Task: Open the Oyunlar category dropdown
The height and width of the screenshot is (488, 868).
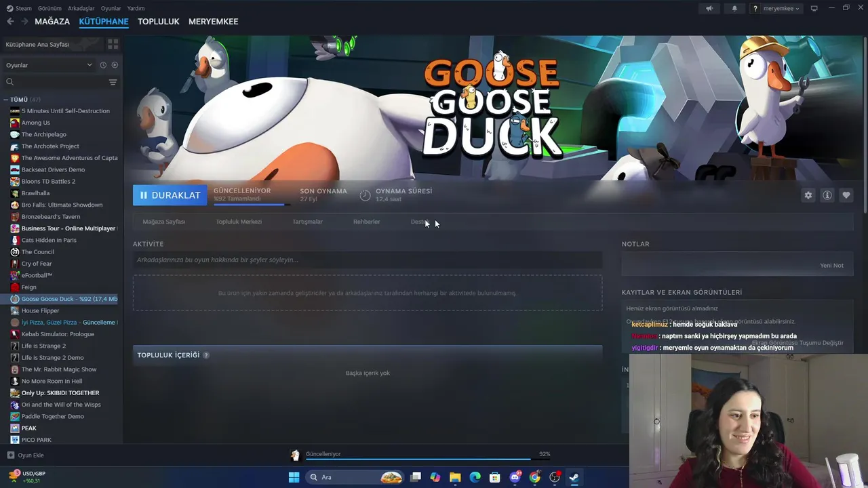Action: tap(49, 65)
